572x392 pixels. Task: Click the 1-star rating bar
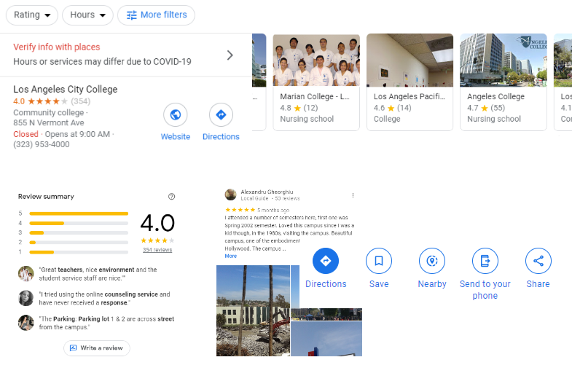click(79, 252)
